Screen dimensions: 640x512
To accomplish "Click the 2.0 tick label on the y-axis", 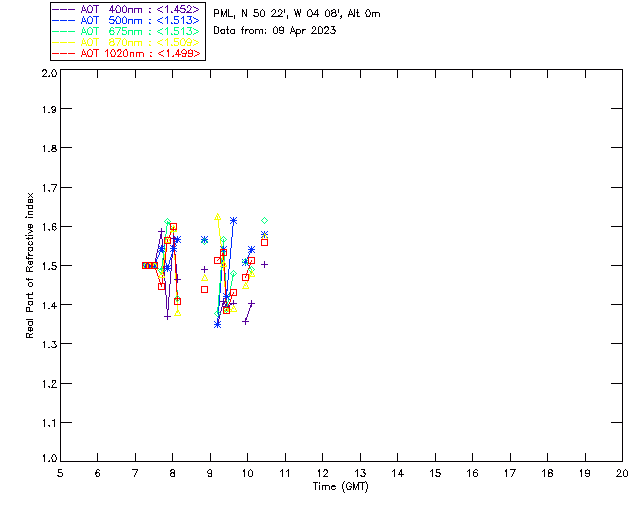I will click(49, 73).
